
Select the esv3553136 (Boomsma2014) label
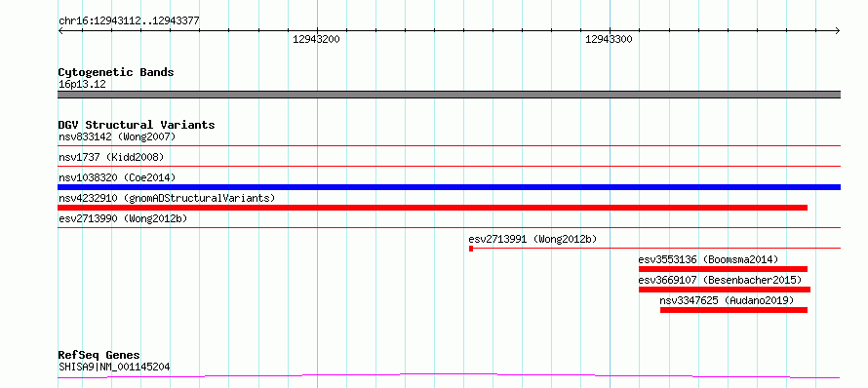(x=708, y=259)
